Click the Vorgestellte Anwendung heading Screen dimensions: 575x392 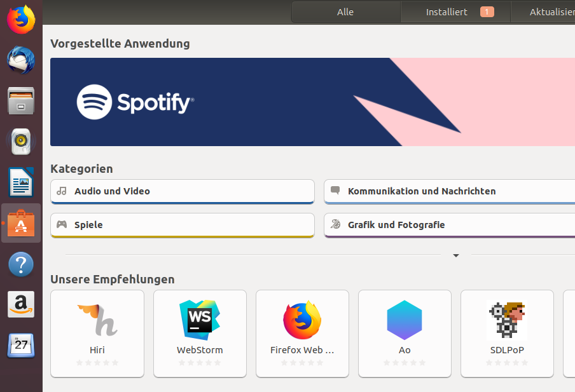[120, 44]
